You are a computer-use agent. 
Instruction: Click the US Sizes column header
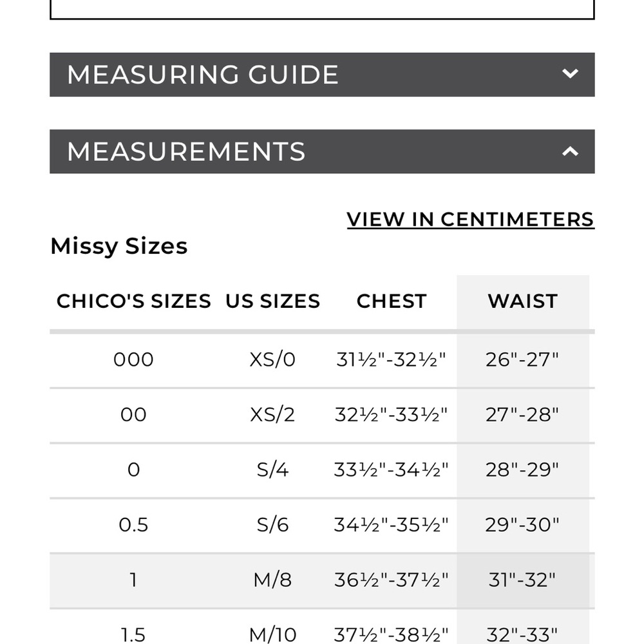[x=272, y=301]
